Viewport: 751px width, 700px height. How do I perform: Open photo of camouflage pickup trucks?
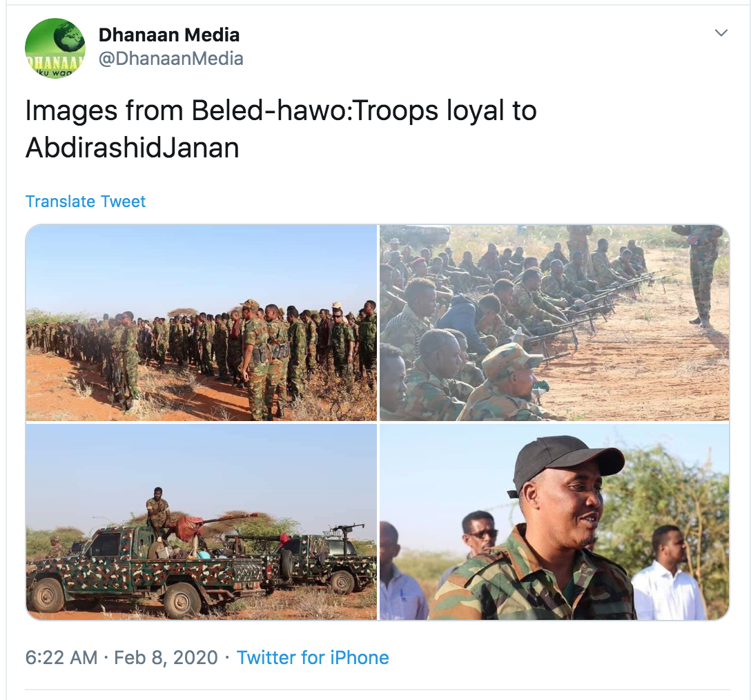(201, 522)
